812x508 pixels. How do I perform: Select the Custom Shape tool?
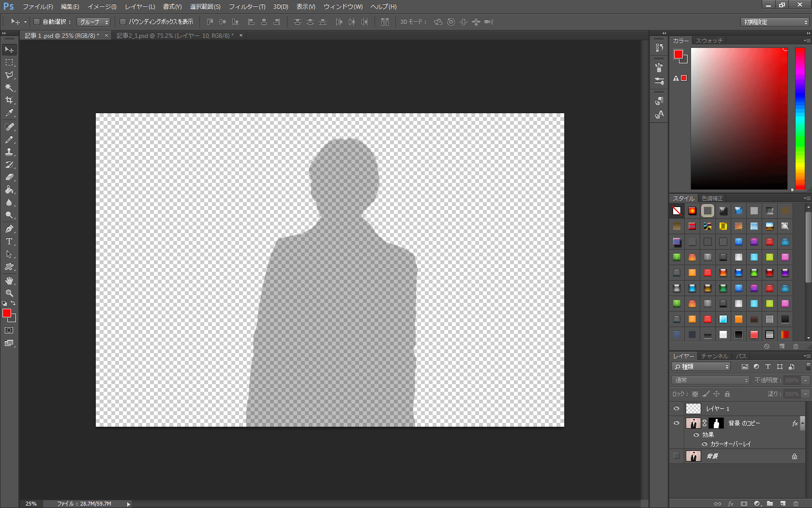click(9, 267)
